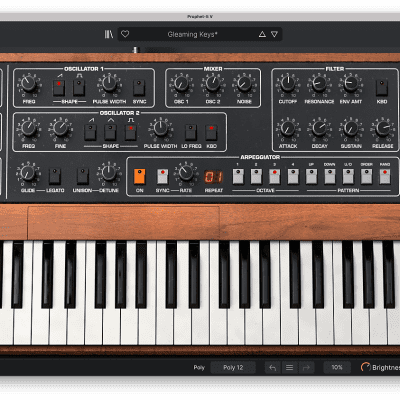Image resolution: width=400 pixels, height=400 pixels.
Task: Click the Filter CUTOFF knob
Action: pyautogui.click(x=288, y=84)
